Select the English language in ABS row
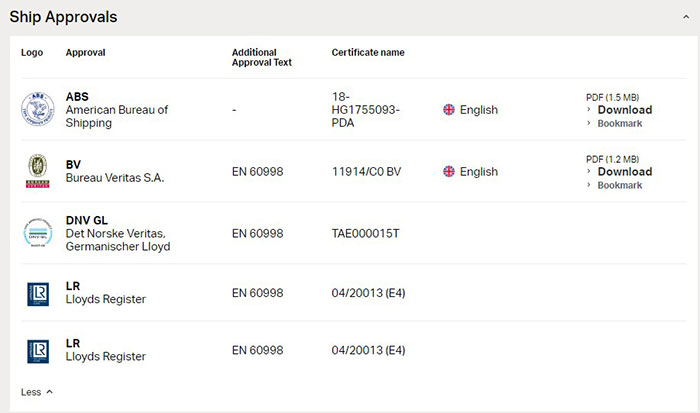Screen dimensions: 700x413 tap(479, 110)
